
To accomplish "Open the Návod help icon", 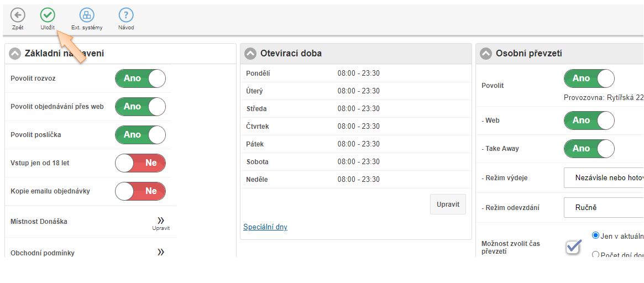I will point(126,15).
